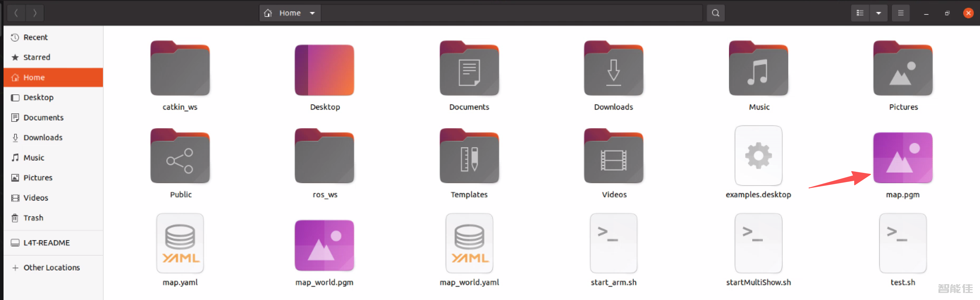Toggle list view layout button
The width and height of the screenshot is (980, 300).
click(x=859, y=13)
